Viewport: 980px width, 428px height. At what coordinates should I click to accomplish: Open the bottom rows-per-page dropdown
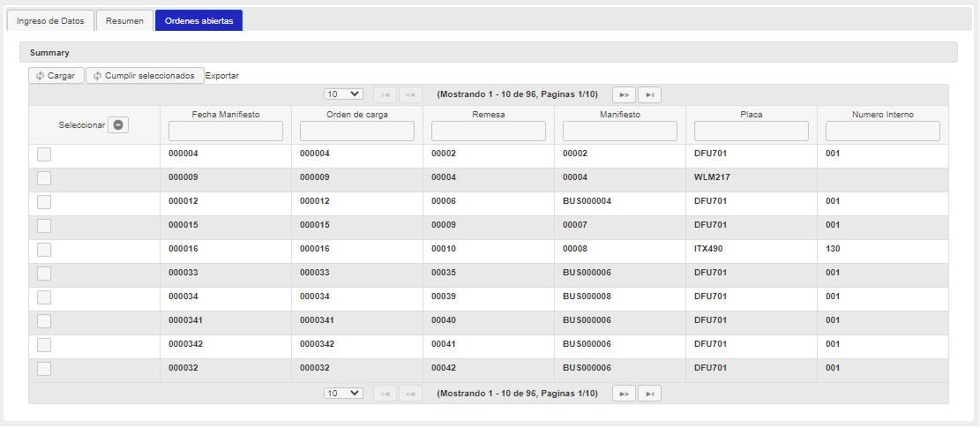pyautogui.click(x=343, y=394)
